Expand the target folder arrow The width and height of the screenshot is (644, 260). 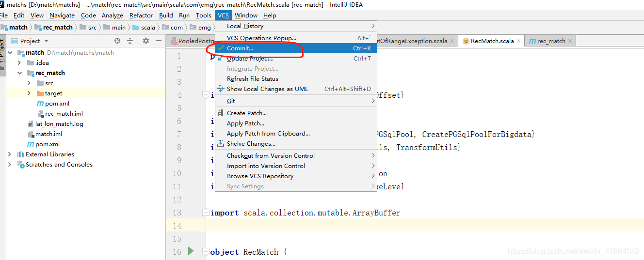tap(29, 93)
